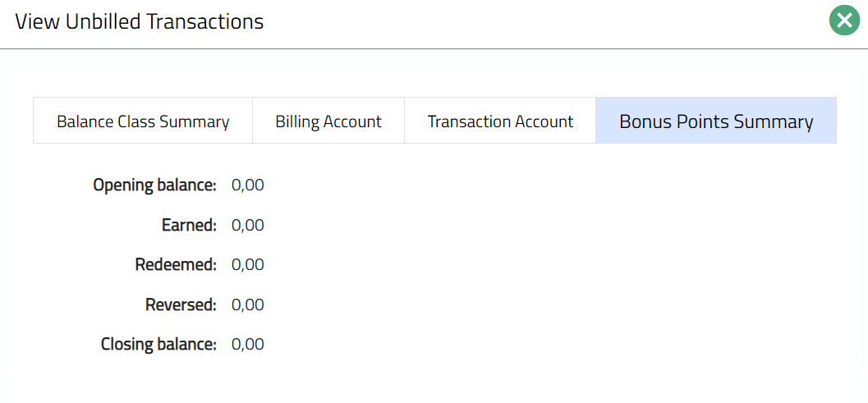Click empty area right of the summary values
The width and height of the screenshot is (868, 403).
[558, 263]
